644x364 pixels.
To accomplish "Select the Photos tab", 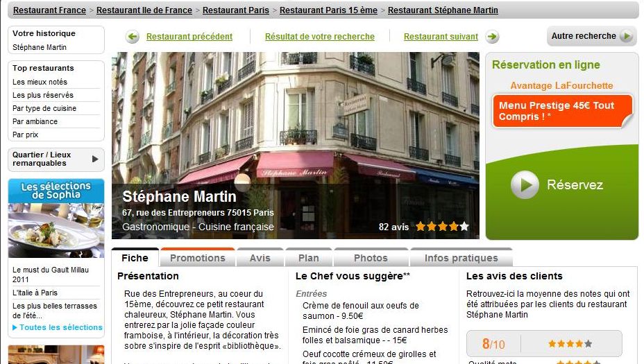I will [x=371, y=257].
